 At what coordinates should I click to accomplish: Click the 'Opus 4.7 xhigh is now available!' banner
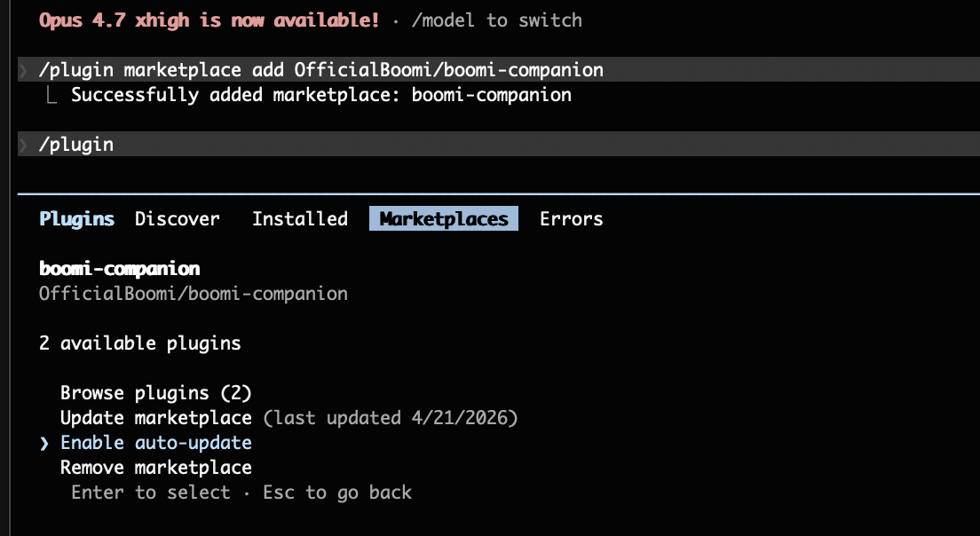209,20
